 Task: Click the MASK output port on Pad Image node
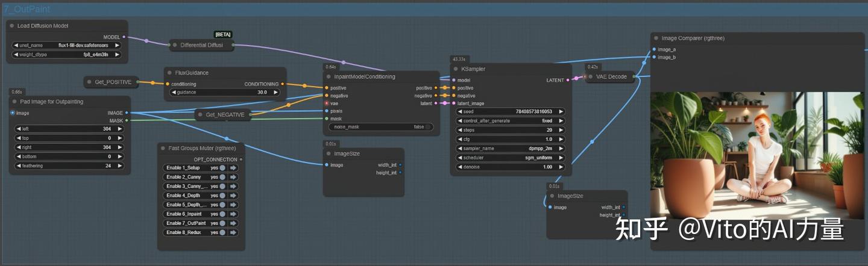pos(126,120)
